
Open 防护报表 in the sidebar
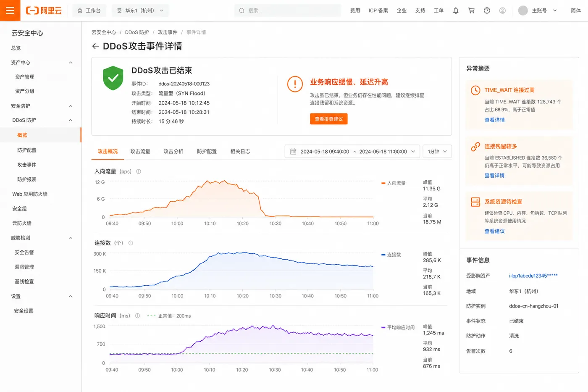(x=27, y=179)
